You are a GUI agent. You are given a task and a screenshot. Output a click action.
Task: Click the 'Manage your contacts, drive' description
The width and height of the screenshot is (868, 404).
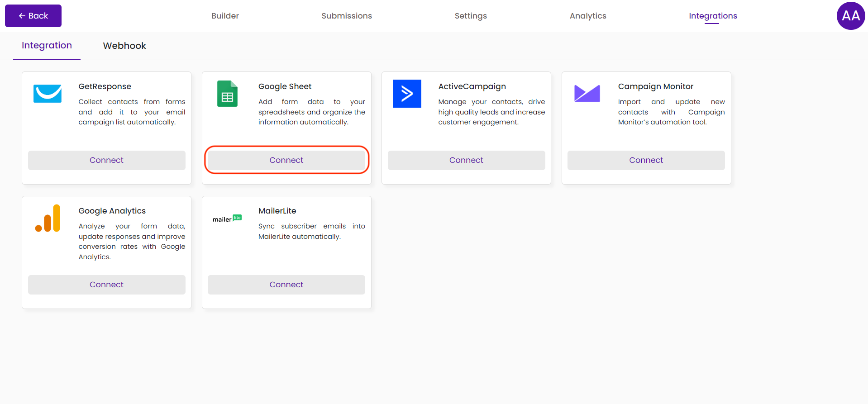click(x=491, y=112)
